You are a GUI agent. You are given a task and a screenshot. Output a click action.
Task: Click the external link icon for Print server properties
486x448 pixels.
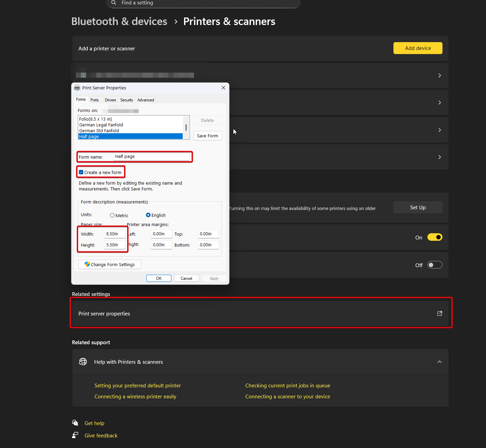tap(439, 313)
